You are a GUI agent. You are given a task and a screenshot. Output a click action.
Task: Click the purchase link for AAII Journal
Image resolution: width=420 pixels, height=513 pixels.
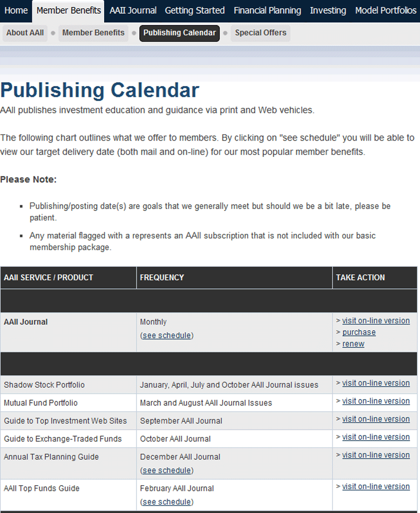pyautogui.click(x=359, y=332)
